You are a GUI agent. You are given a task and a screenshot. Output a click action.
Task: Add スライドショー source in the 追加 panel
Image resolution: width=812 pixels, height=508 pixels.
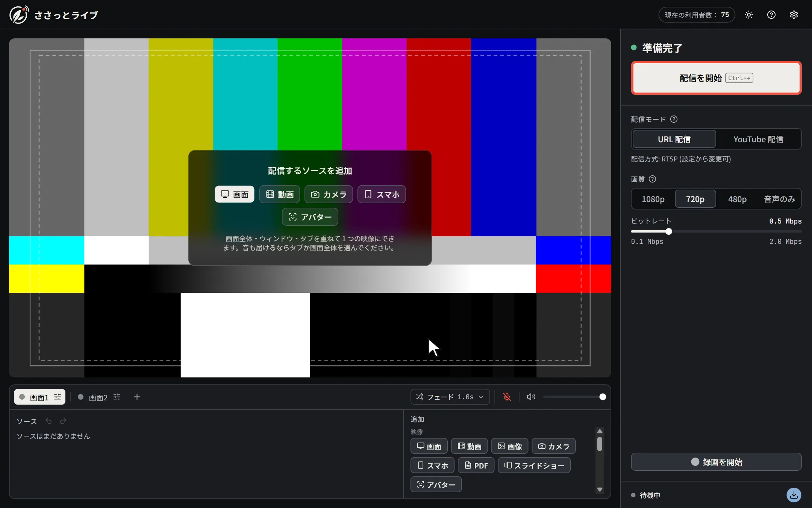tap(534, 465)
